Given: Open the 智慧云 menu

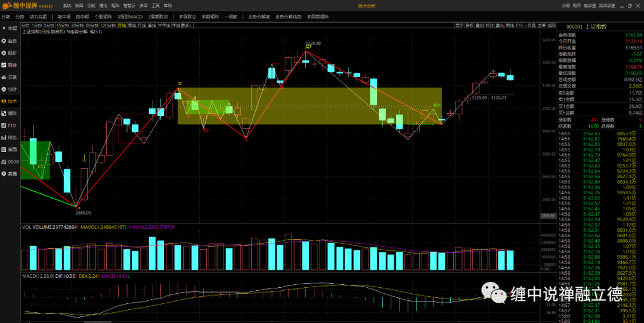Looking at the screenshot, I should point(129,6).
